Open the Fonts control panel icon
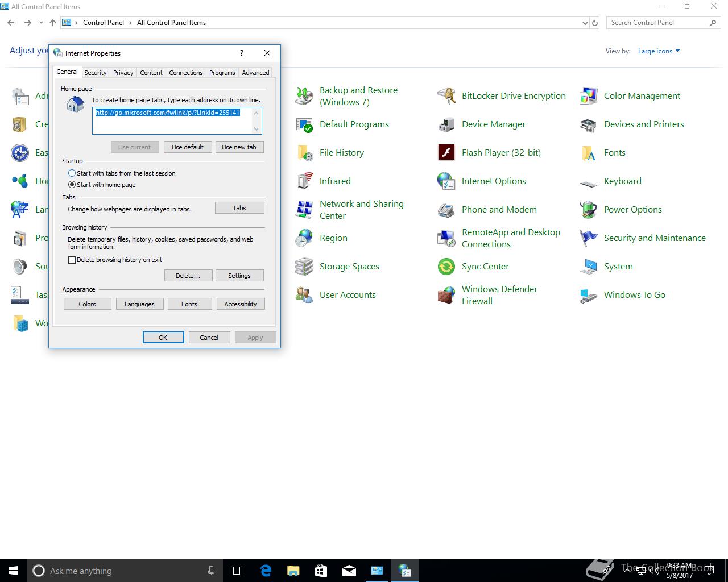This screenshot has width=728, height=582. pyautogui.click(x=589, y=153)
